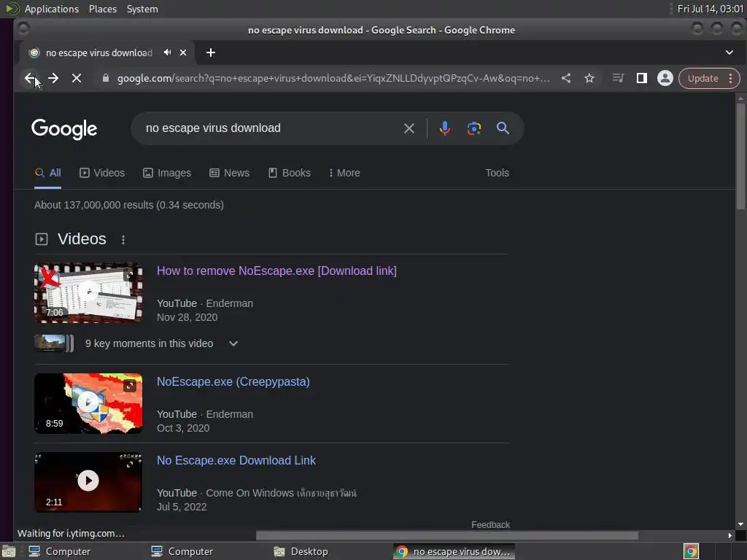747x560 pixels.
Task: Mute the tab with the speaker icon
Action: click(x=167, y=52)
